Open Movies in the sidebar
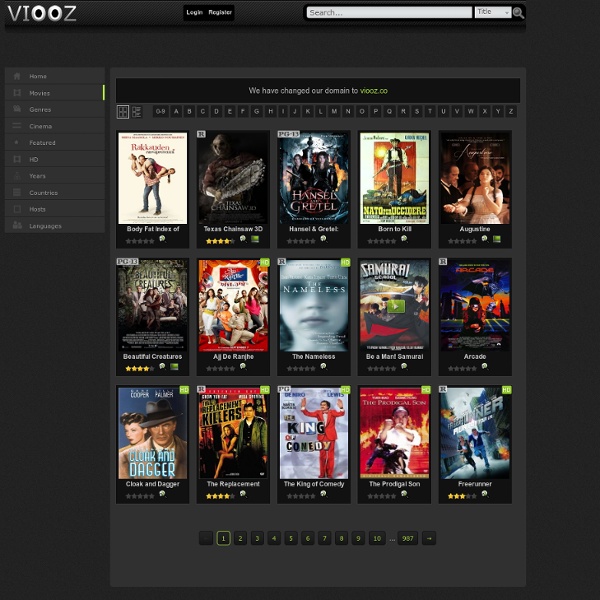This screenshot has width=600, height=600. tap(55, 93)
